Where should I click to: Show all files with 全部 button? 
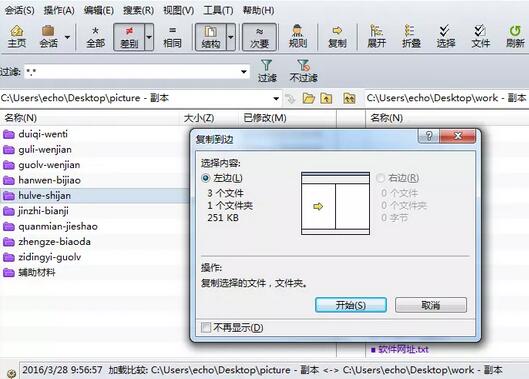tap(95, 37)
